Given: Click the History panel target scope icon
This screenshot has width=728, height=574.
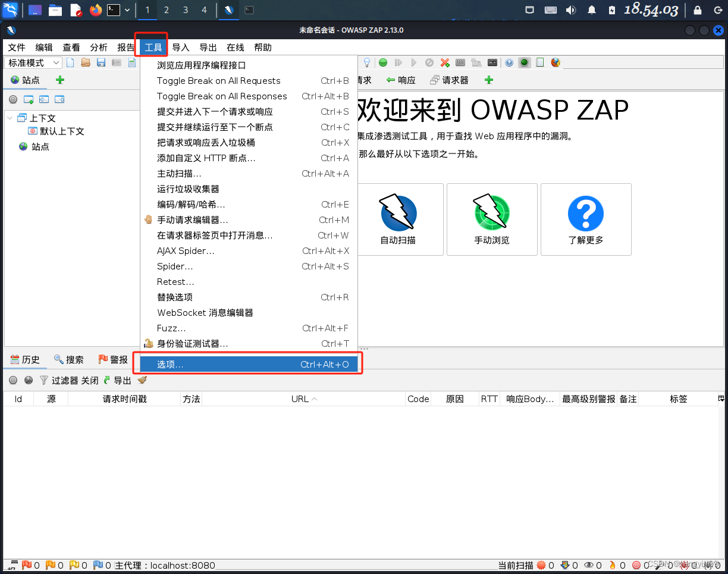Looking at the screenshot, I should point(13,380).
